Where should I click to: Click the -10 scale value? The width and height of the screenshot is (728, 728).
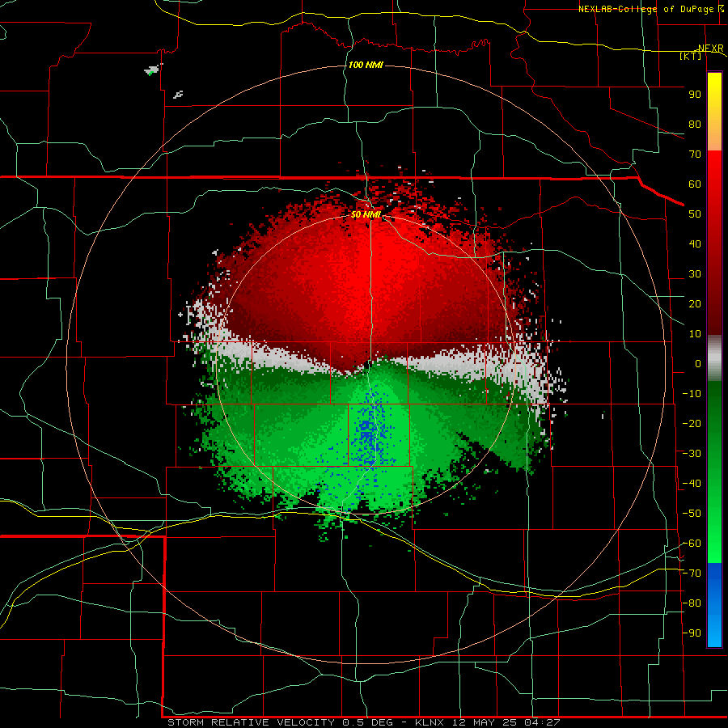[692, 394]
